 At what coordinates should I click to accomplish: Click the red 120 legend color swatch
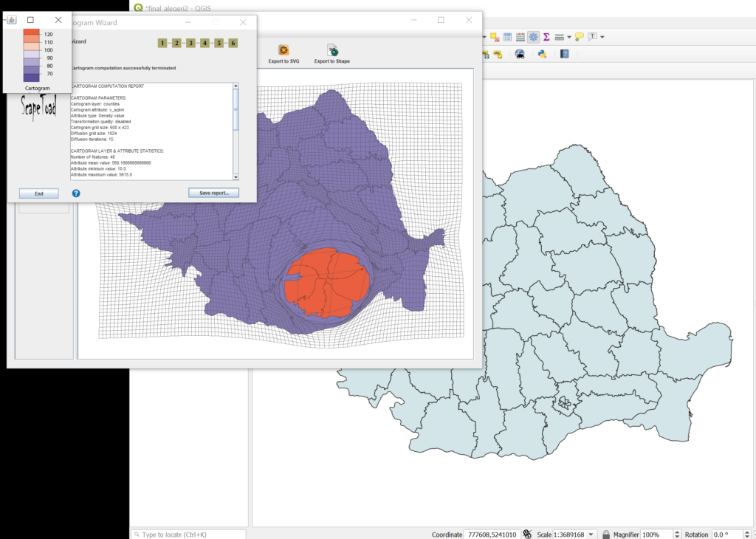31,32
